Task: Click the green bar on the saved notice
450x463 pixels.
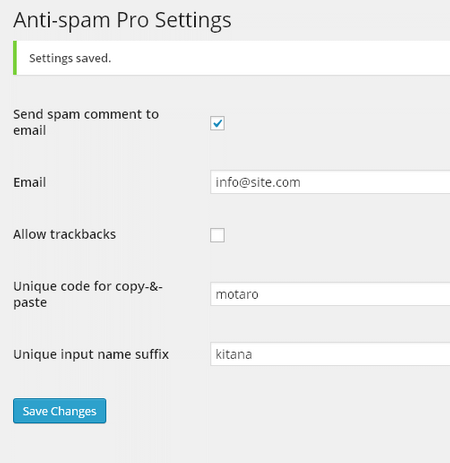Action: [x=15, y=58]
